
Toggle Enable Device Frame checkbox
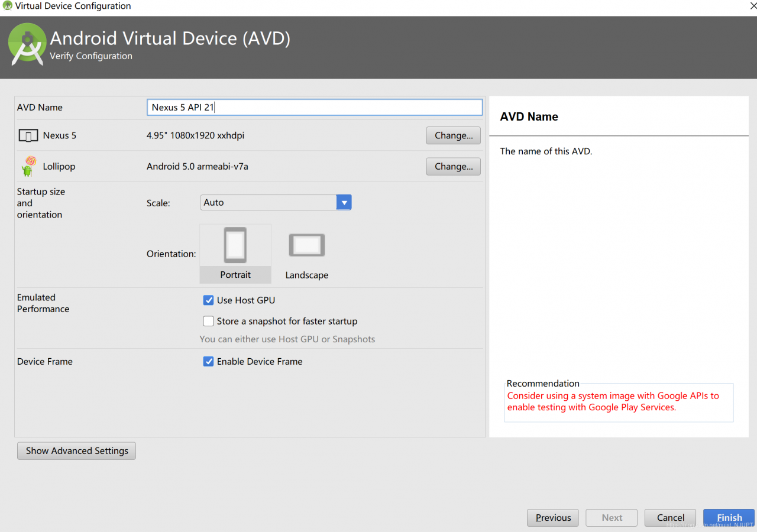(208, 362)
